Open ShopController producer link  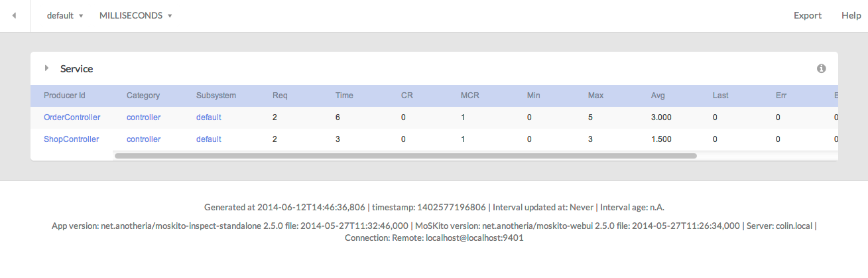[x=71, y=139]
